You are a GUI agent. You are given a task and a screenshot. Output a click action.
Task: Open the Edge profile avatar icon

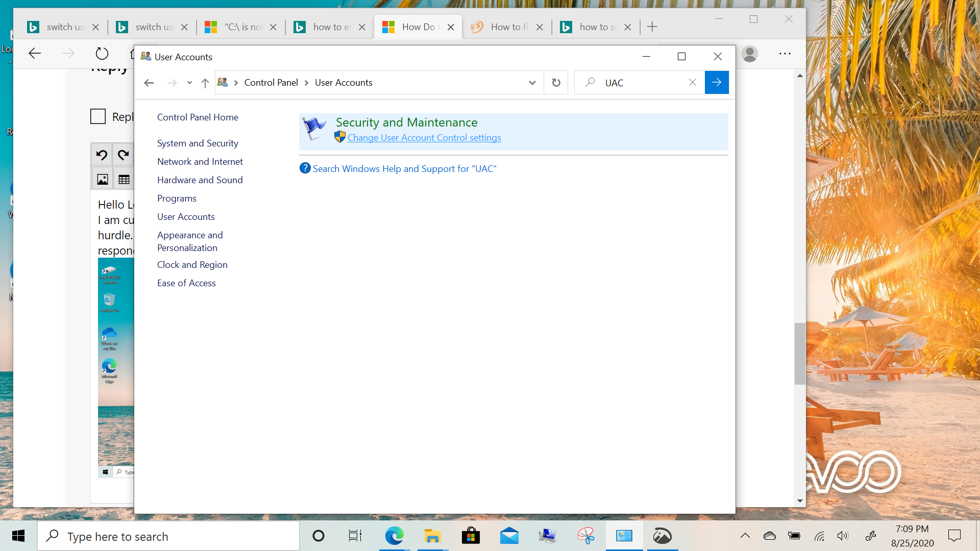[x=749, y=54]
